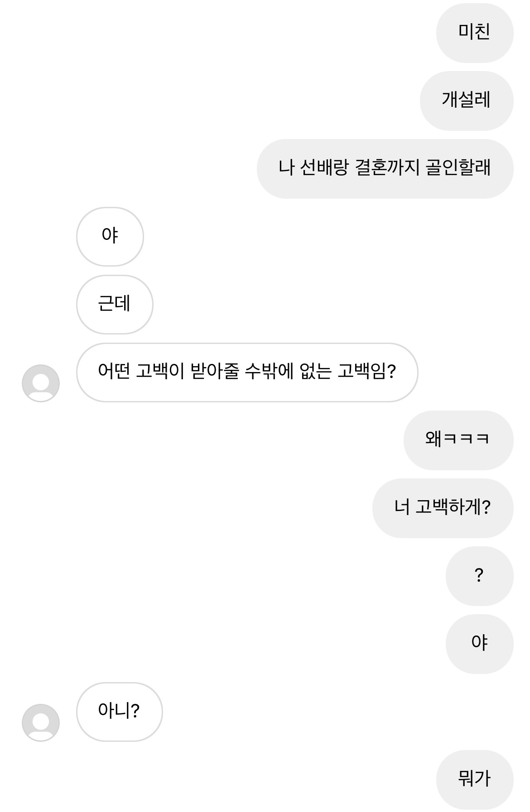
Task: Click the avatar beside the 어떤 고백이 message
Action: 41,383
